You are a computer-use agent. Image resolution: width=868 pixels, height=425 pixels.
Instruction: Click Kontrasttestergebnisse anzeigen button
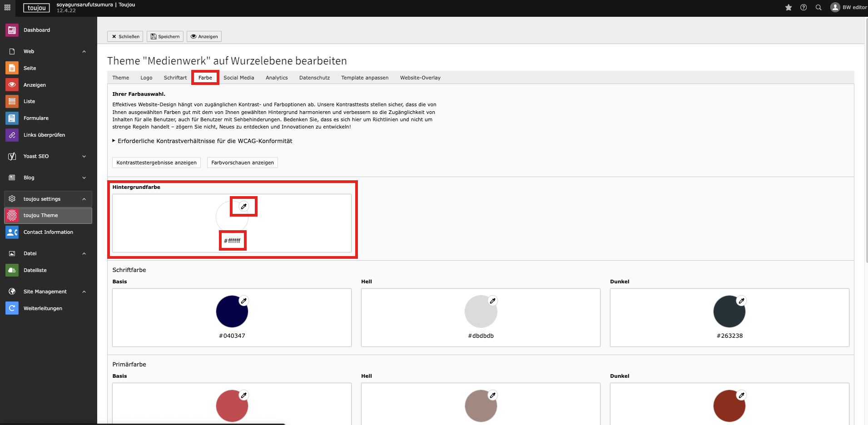pyautogui.click(x=156, y=163)
